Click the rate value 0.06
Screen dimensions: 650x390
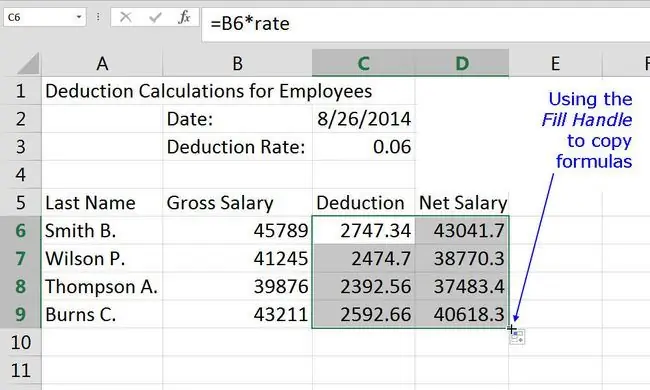364,147
